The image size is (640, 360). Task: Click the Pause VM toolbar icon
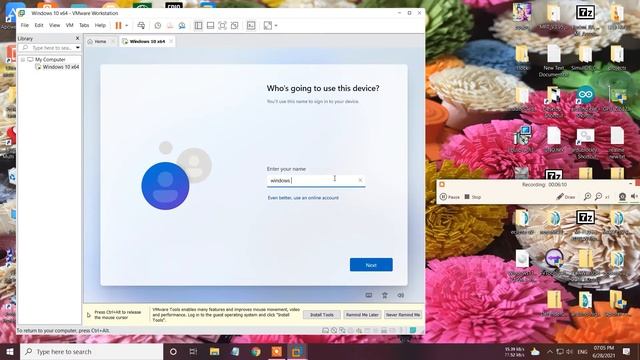point(118,25)
